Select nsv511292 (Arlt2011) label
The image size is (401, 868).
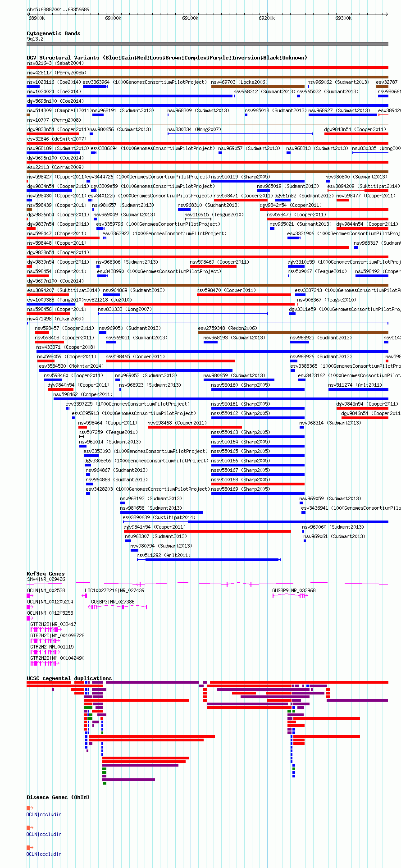164,555
